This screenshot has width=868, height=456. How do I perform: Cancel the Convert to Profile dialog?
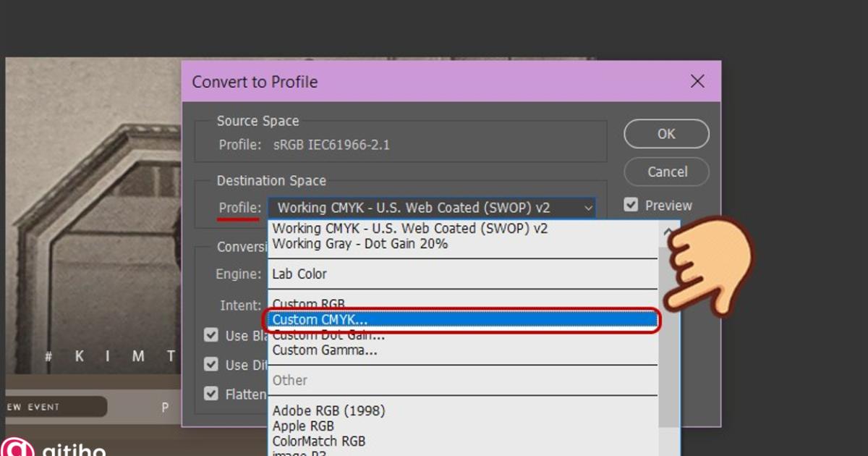click(x=665, y=172)
